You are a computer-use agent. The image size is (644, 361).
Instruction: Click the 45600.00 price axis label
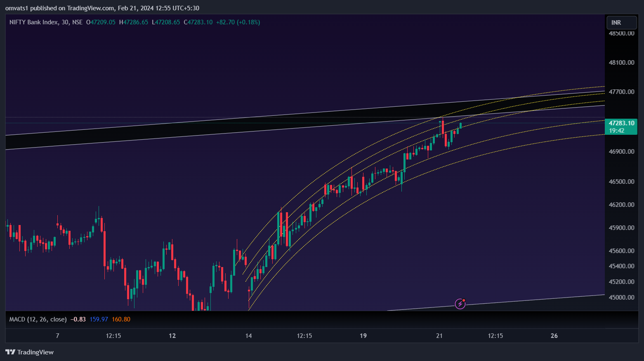[x=621, y=251]
